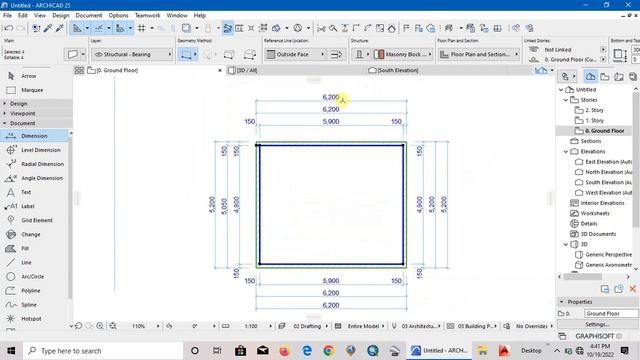Open the 02 Drafting scale dropdown
This screenshot has width=640, height=360.
(x=307, y=326)
